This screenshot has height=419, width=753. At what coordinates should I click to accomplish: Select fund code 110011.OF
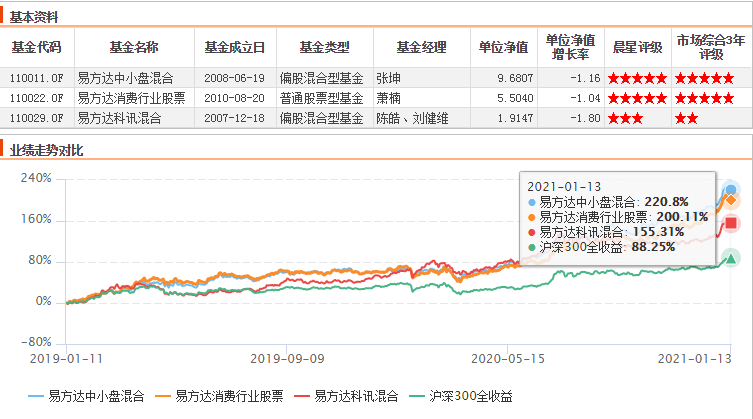(36, 78)
